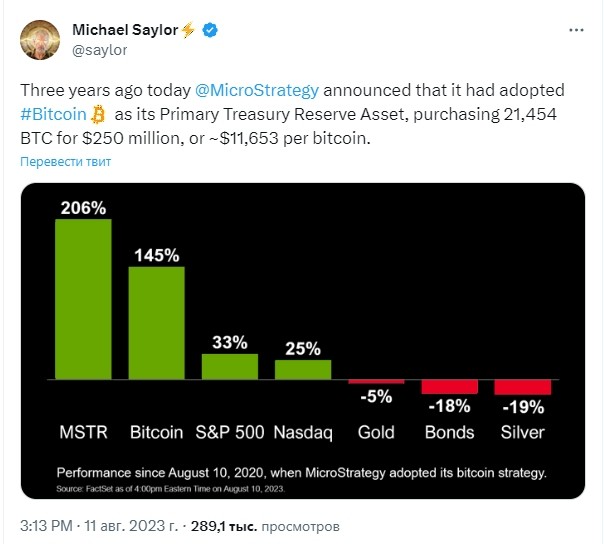Click the green MSTR 206% bar
Image resolution: width=604 pixels, height=544 pixels.
83,299
